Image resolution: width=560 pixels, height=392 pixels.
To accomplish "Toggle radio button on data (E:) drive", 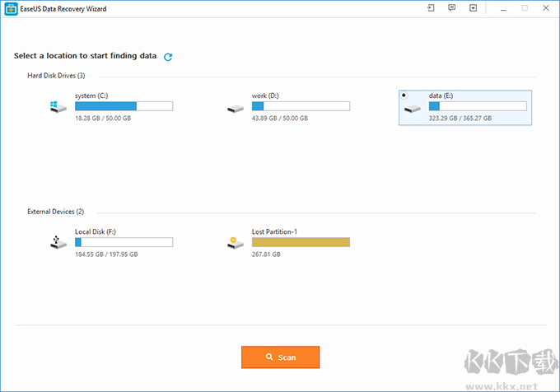I will (404, 95).
